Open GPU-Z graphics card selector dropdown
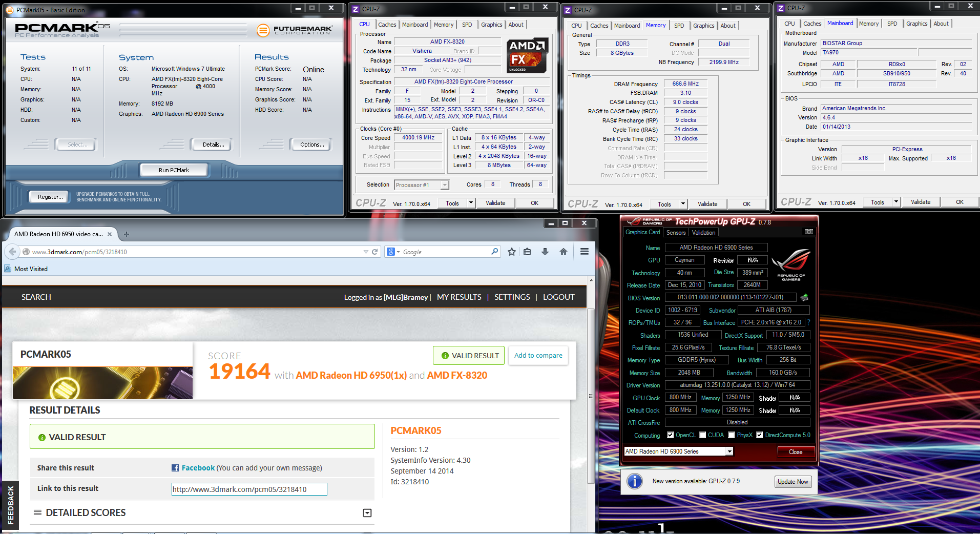The image size is (980, 534). pos(729,451)
